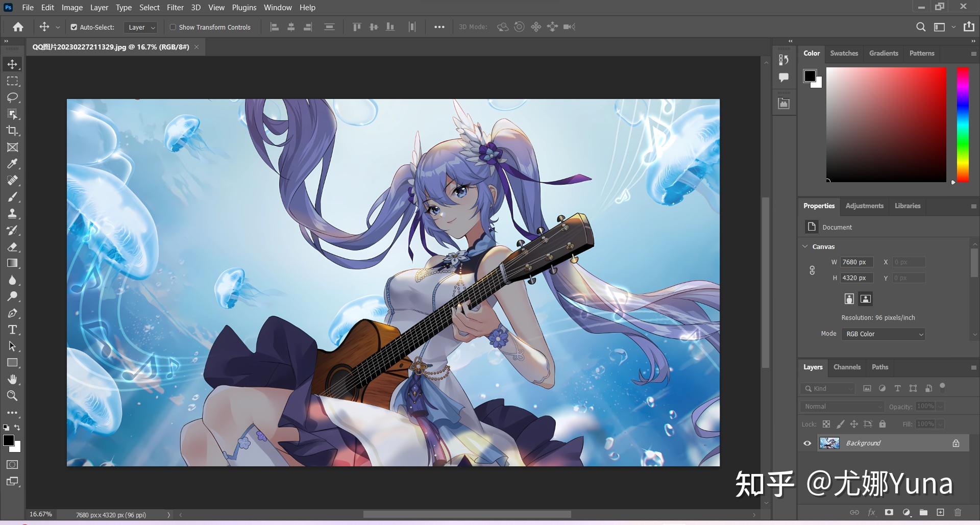This screenshot has height=525, width=980.
Task: Click the foreground color swatch in toolbar
Action: click(8, 440)
